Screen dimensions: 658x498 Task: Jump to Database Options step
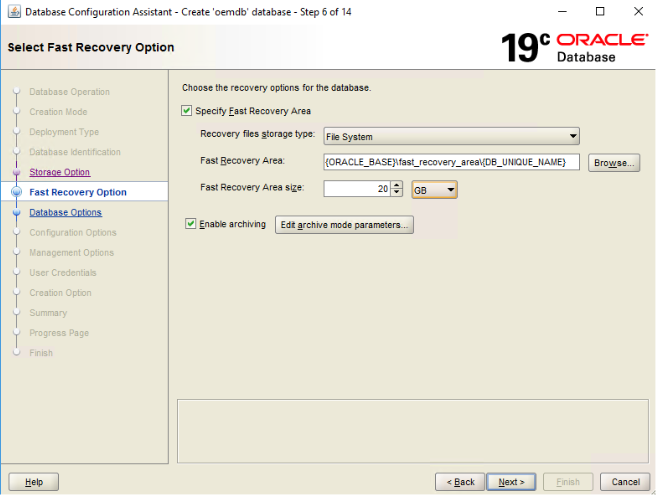click(65, 212)
